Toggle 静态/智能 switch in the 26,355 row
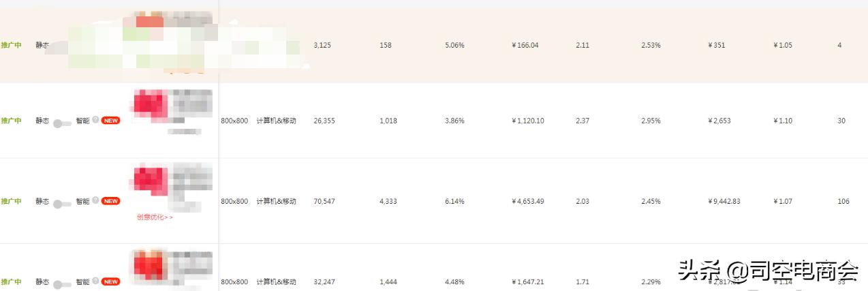The image size is (868, 291). [x=62, y=123]
